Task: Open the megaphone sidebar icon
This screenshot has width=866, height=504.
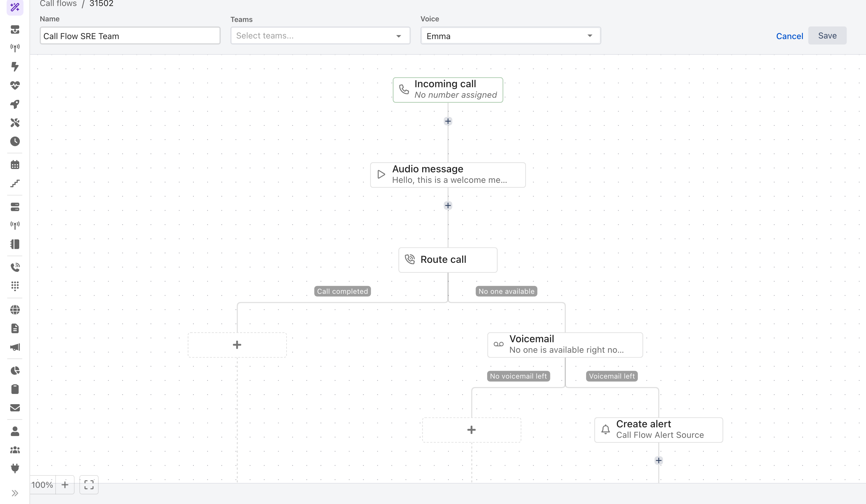Action: pos(15,347)
